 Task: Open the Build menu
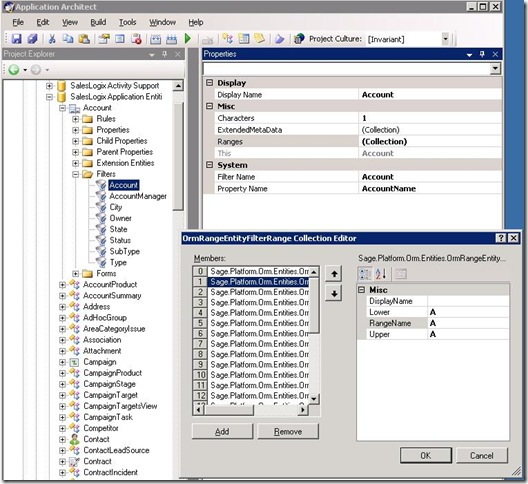coord(98,22)
